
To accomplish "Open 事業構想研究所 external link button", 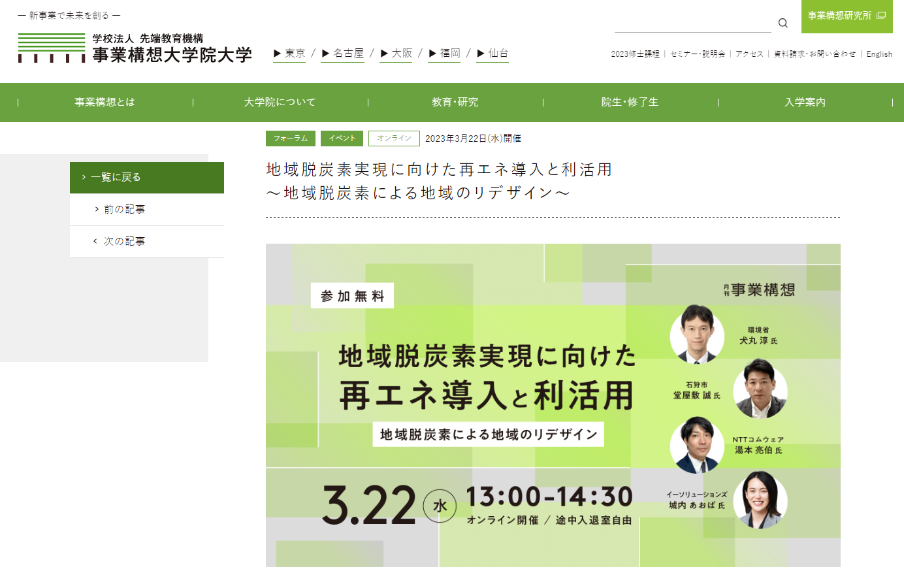I will pos(847,16).
